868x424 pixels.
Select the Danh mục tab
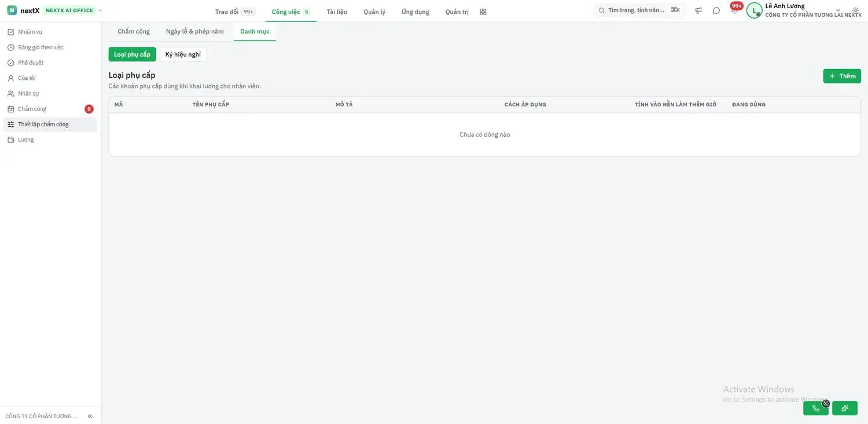click(x=255, y=31)
